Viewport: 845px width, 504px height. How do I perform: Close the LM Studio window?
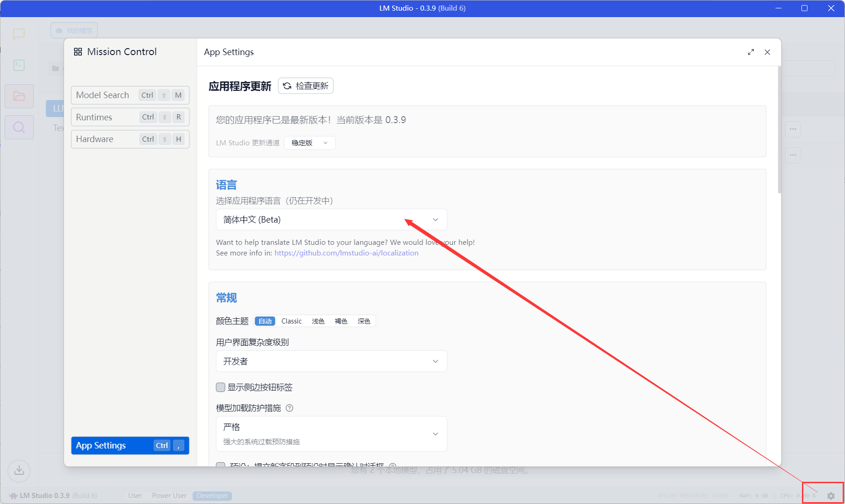(x=831, y=8)
